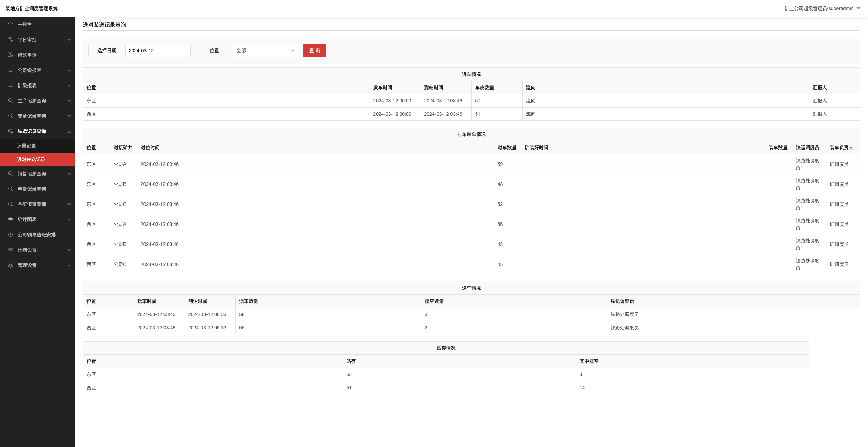Open the 位置 全部 dropdown
868x447 pixels.
click(x=265, y=51)
